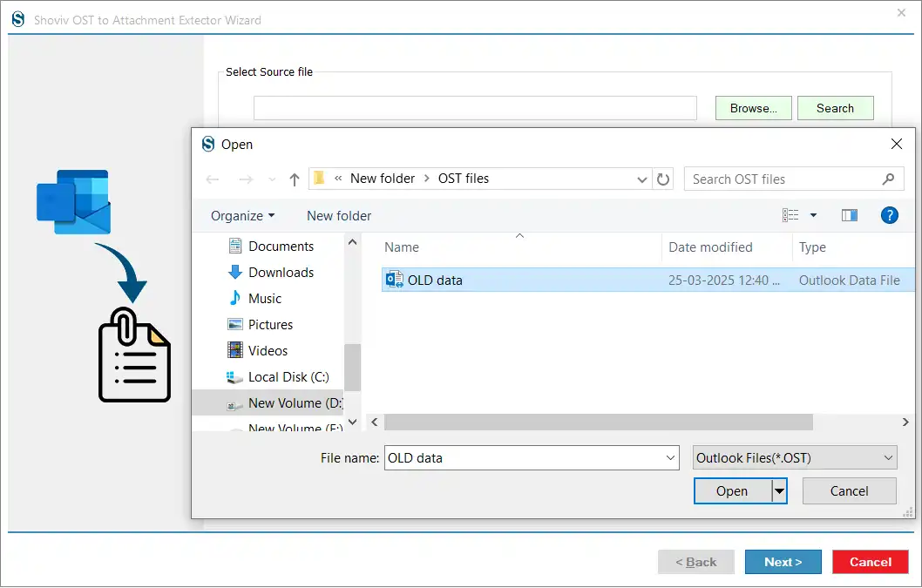Open help with the blue question mark
This screenshot has width=922, height=588.
click(889, 215)
